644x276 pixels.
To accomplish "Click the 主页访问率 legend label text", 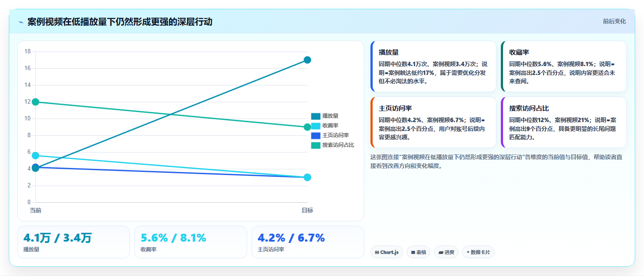I will pyautogui.click(x=336, y=135).
